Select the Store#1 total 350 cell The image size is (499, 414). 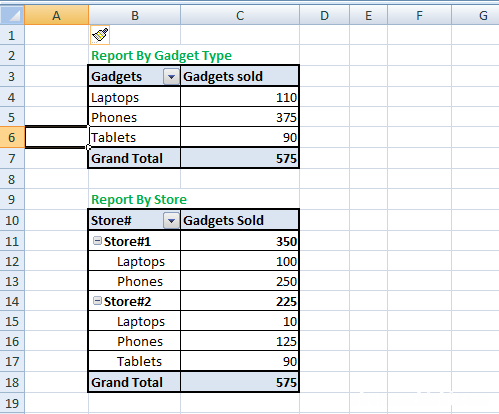coord(240,241)
